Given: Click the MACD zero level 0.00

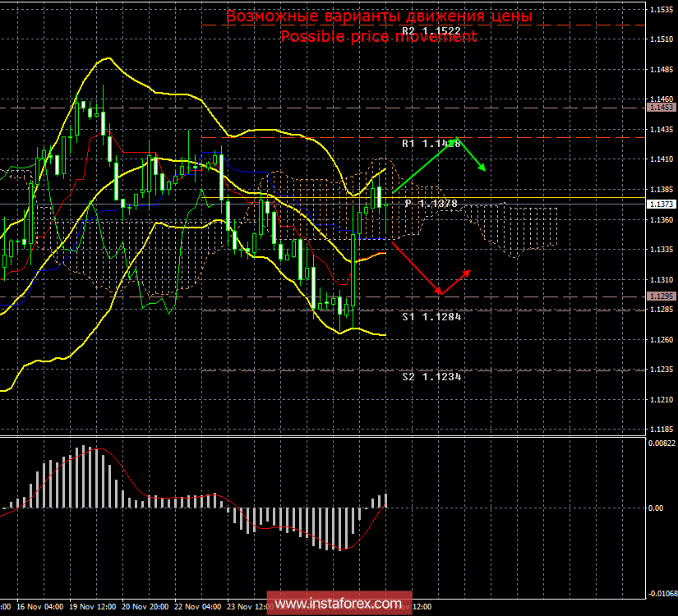Looking at the screenshot, I should [x=656, y=508].
